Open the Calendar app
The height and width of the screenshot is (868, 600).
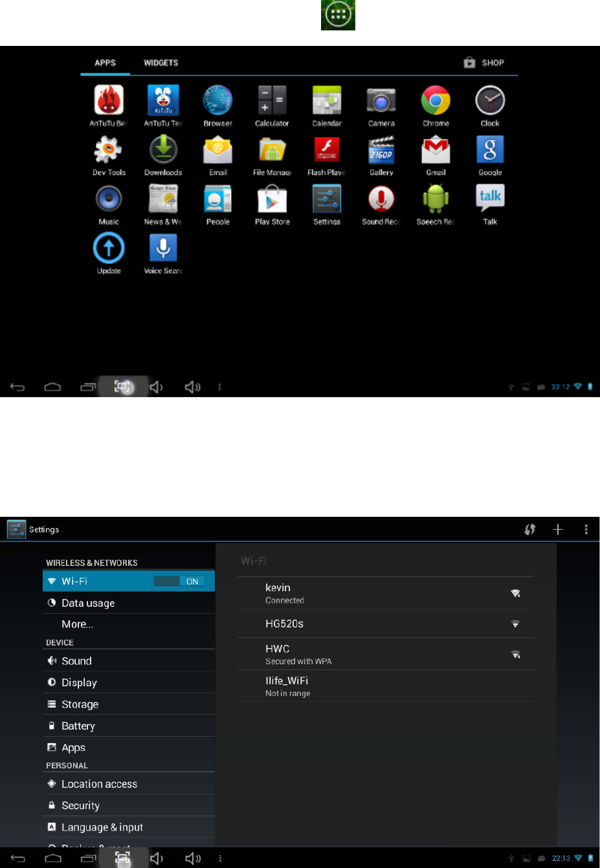327,105
